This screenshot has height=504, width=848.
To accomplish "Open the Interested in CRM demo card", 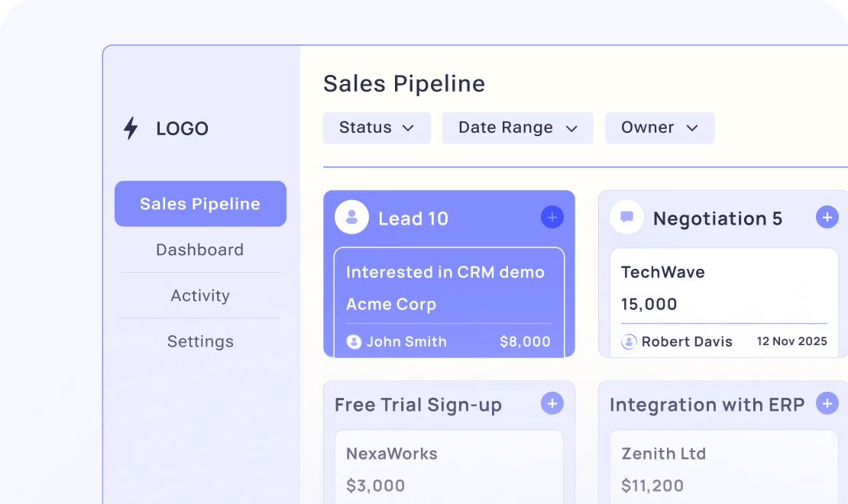I will pos(448,290).
